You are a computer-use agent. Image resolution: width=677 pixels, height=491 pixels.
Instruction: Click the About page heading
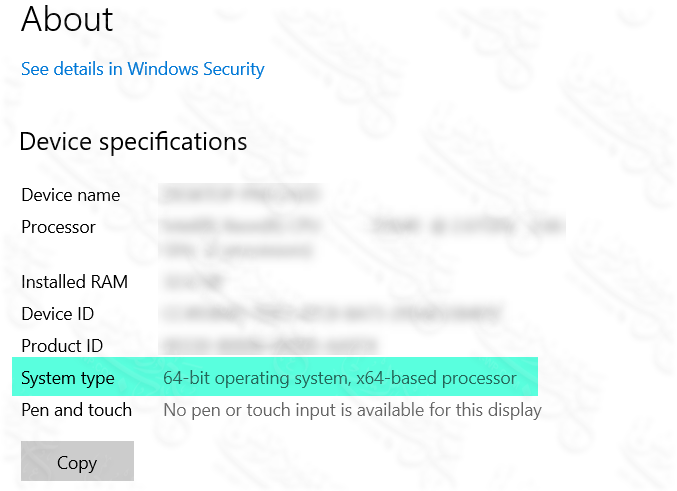tap(67, 19)
